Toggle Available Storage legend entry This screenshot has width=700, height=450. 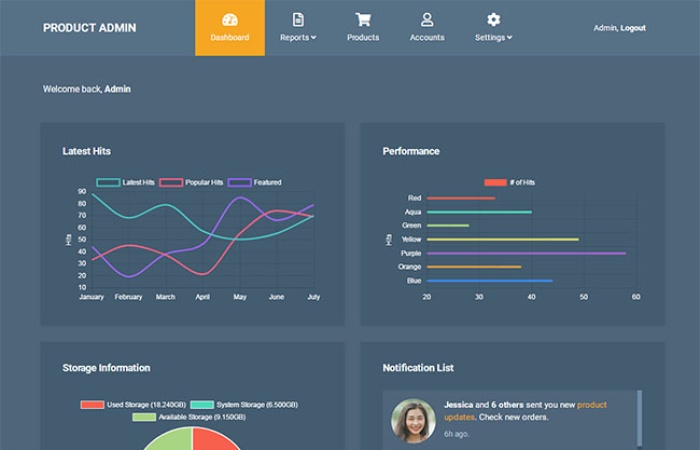coord(189,417)
